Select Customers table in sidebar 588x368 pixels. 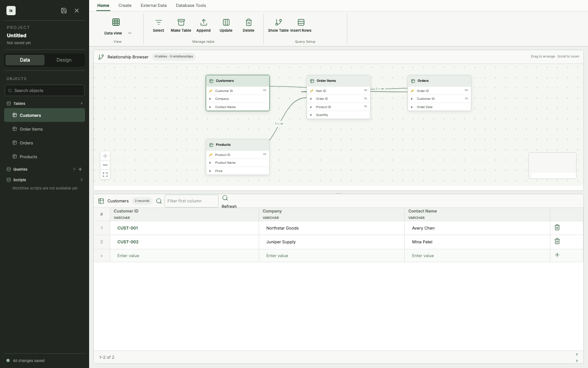(x=45, y=115)
